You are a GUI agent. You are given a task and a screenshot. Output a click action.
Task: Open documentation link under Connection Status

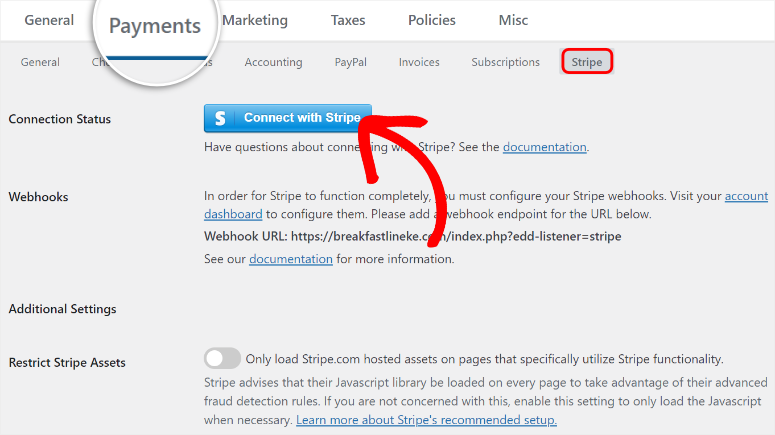(544, 147)
